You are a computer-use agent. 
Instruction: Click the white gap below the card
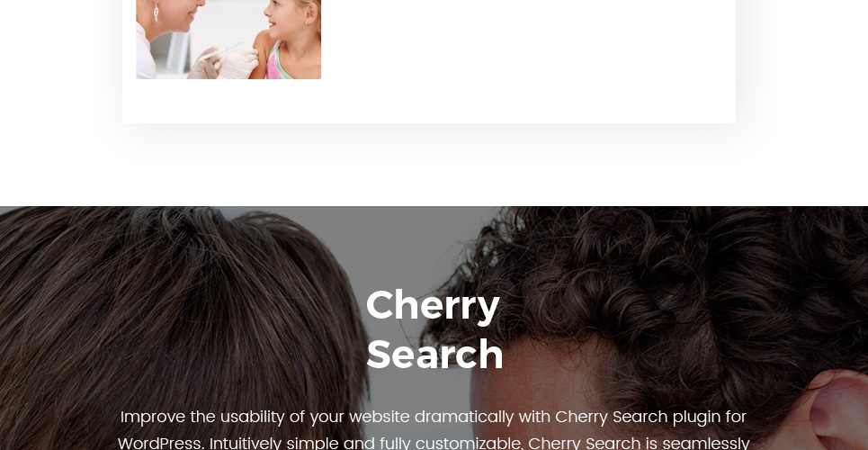(434, 166)
